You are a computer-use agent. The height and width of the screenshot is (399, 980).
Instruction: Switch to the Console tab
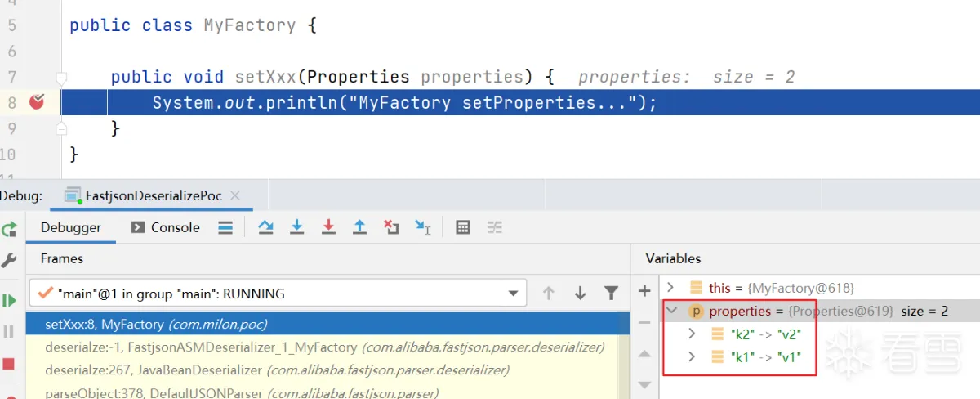[166, 227]
